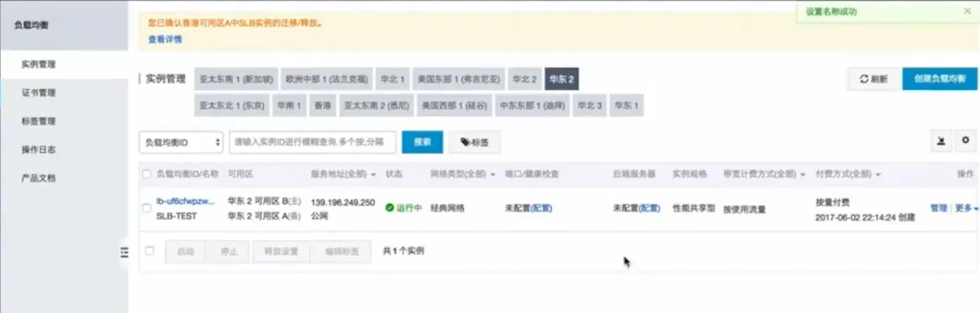Switch to region 华北 1
The image size is (980, 313).
point(393,79)
